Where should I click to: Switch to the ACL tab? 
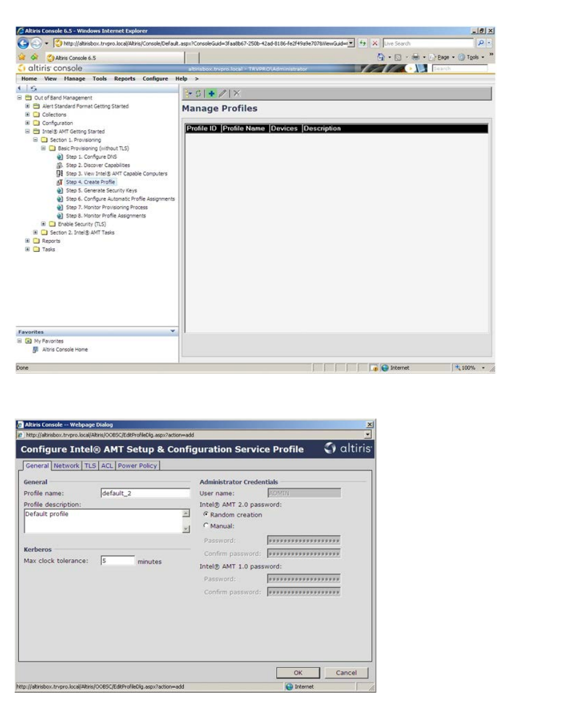click(107, 466)
